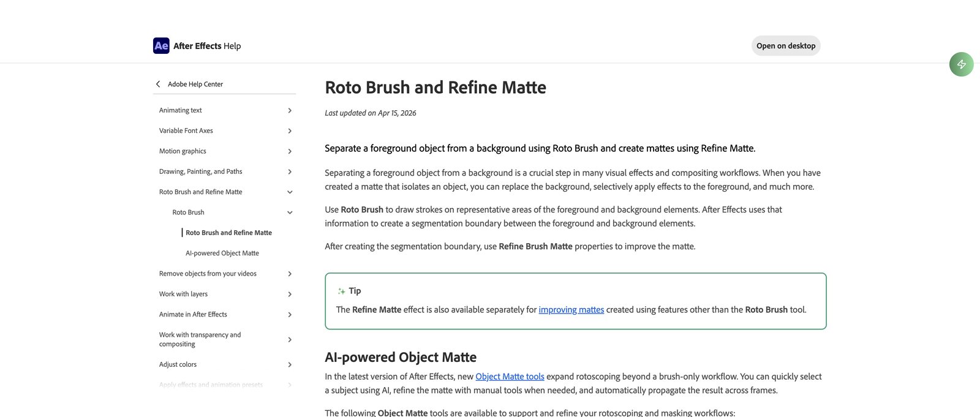The height and width of the screenshot is (417, 980).
Task: Open Motion graphics sidebar item
Action: 183,151
